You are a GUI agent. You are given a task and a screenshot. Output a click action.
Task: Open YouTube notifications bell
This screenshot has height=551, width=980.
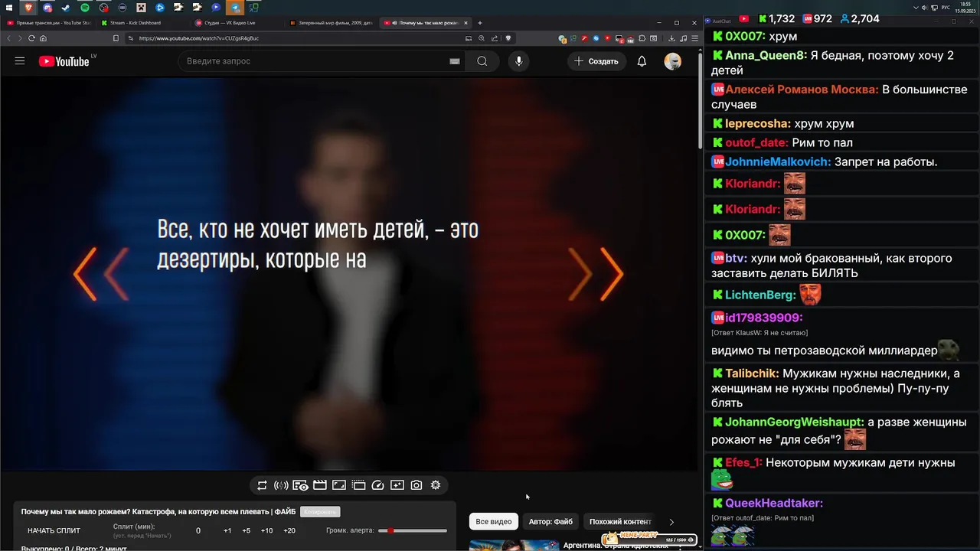642,61
